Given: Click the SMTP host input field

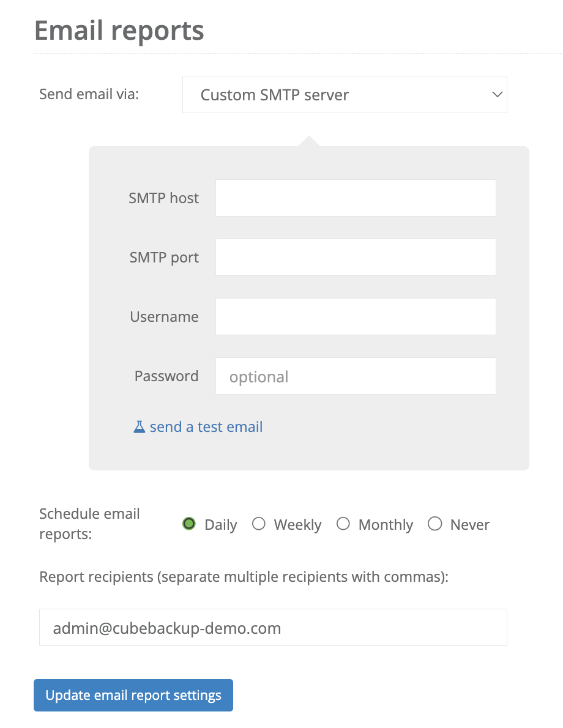Looking at the screenshot, I should coord(355,198).
